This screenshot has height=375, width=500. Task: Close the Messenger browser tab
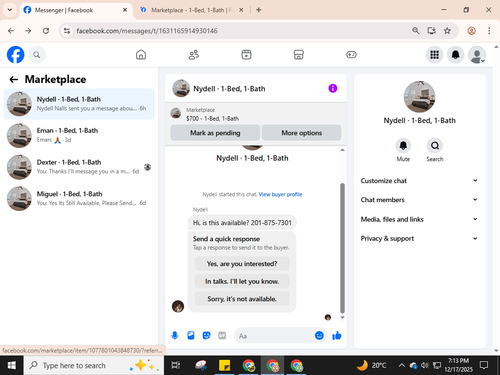125,10
